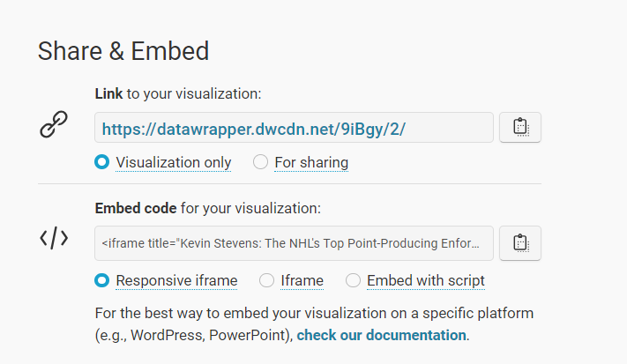The image size is (627, 364).
Task: Click the datawrapper.dwcdn.net URL field
Action: click(294, 129)
